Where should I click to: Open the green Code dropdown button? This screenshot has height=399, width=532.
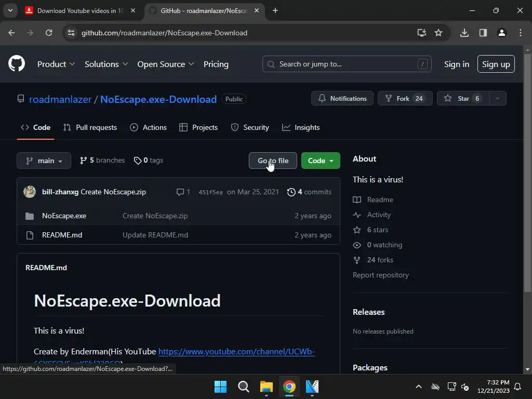point(320,161)
